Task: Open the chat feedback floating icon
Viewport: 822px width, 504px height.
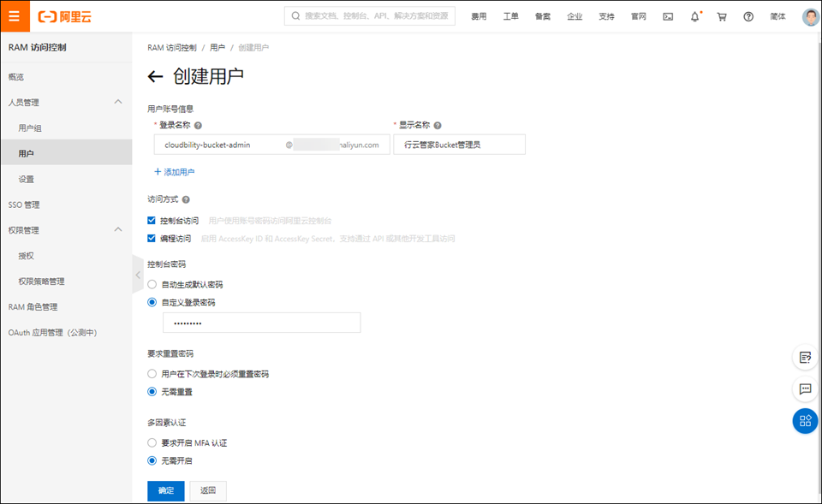Action: click(x=805, y=388)
